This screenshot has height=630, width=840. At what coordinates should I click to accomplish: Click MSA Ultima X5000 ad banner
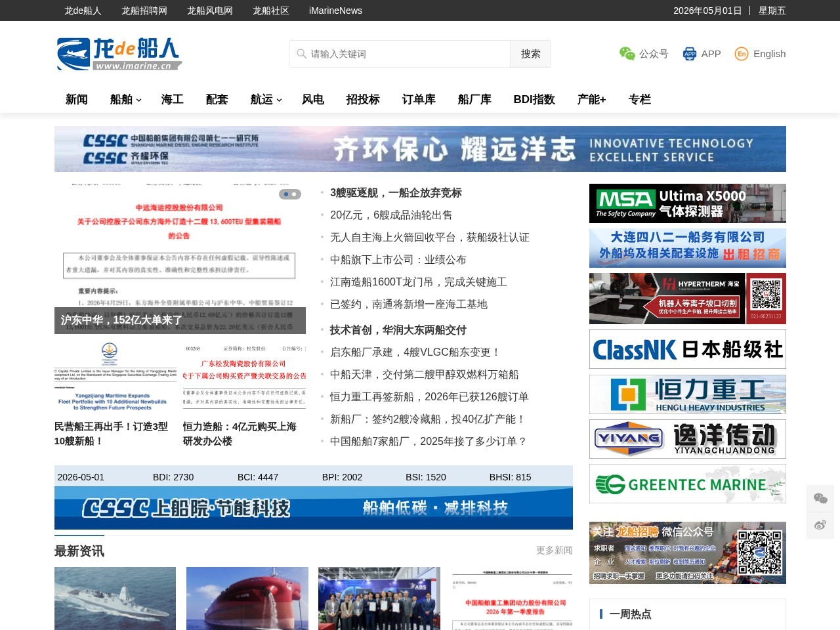(688, 203)
